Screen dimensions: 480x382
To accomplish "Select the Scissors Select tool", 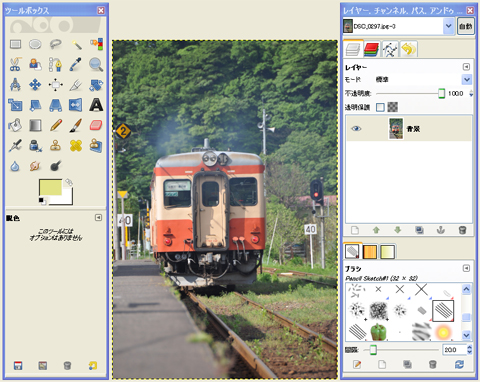I will [15, 64].
